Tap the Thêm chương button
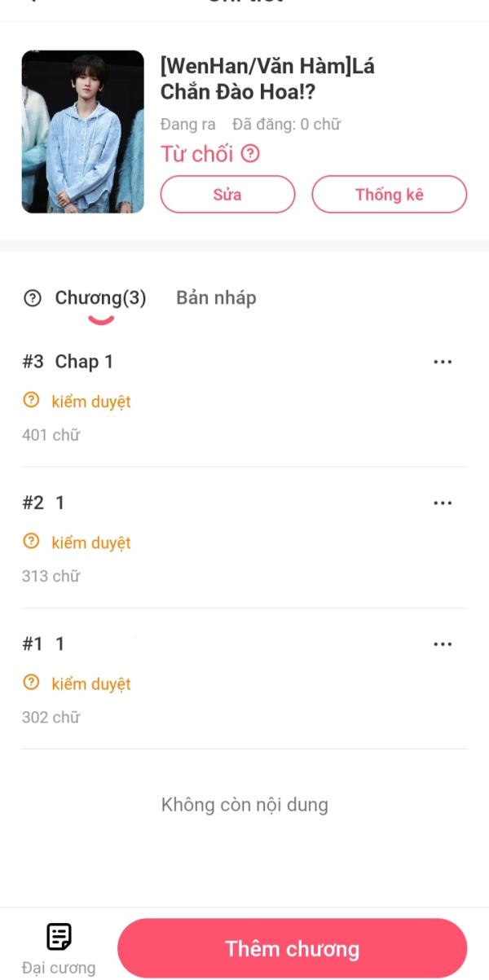489x980 pixels. pos(292,949)
